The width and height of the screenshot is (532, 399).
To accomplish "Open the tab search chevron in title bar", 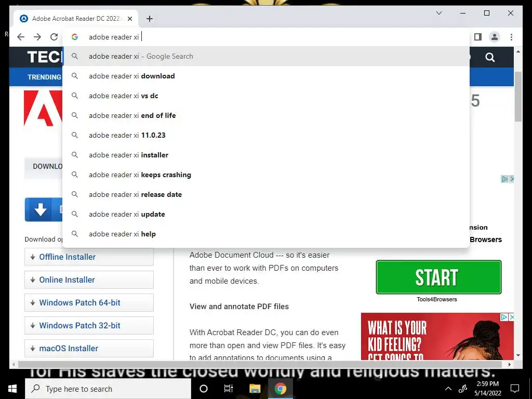I will click(x=438, y=13).
